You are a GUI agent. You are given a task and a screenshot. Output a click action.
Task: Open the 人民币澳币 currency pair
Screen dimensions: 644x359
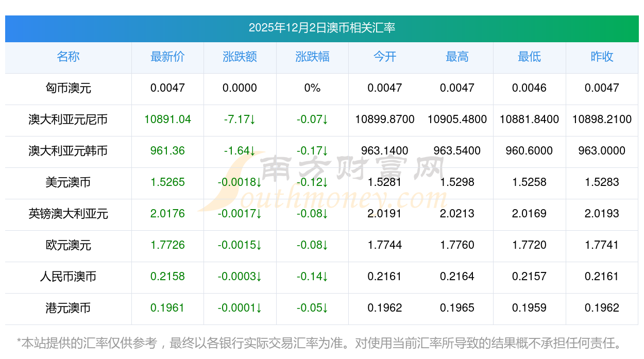tap(68, 277)
